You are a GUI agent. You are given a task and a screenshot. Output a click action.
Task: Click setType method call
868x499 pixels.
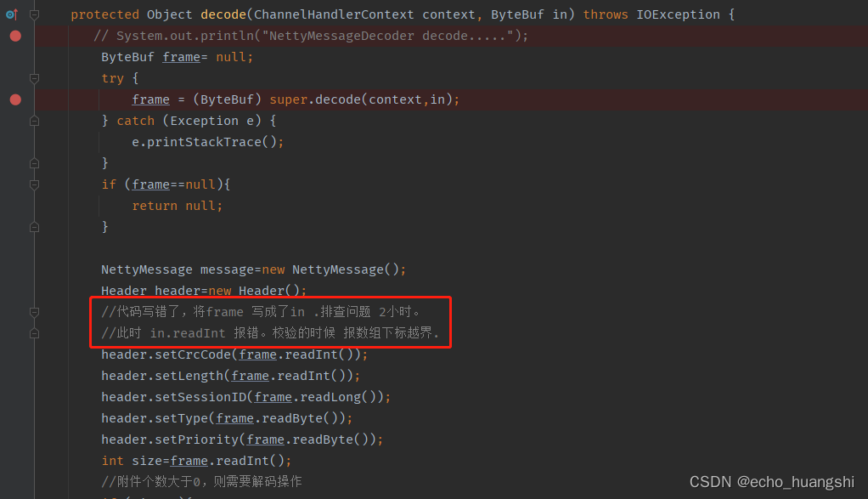181,418
